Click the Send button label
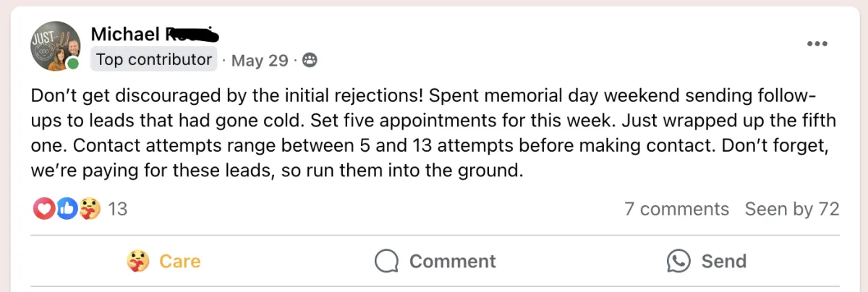 tap(723, 261)
